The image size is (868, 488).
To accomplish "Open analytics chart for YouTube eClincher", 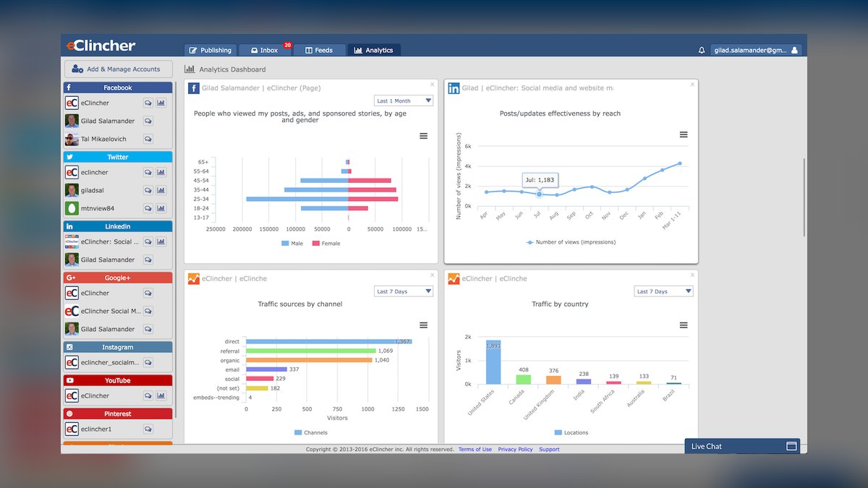I will (161, 395).
